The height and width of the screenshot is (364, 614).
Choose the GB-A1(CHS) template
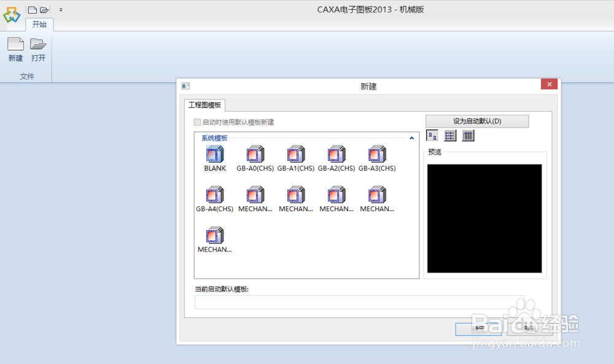296,159
